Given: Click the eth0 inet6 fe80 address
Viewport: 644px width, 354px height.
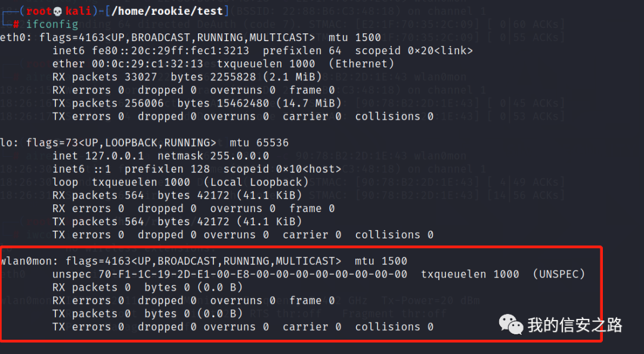Looking at the screenshot, I should [171, 51].
